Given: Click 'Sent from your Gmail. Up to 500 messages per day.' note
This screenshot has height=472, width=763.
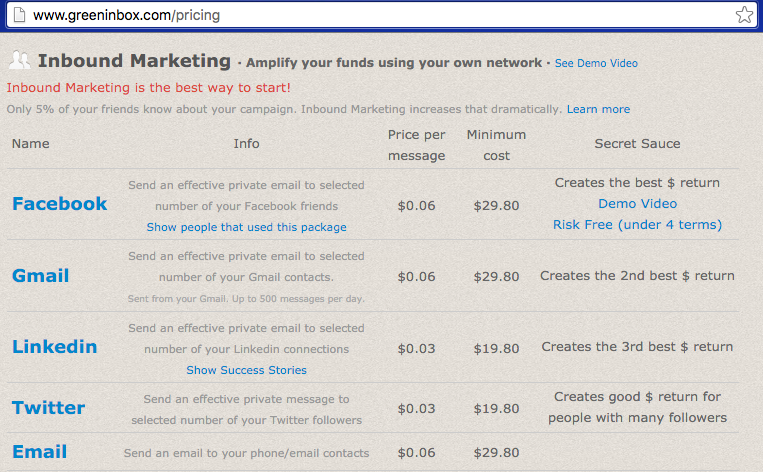Looking at the screenshot, I should [246, 299].
